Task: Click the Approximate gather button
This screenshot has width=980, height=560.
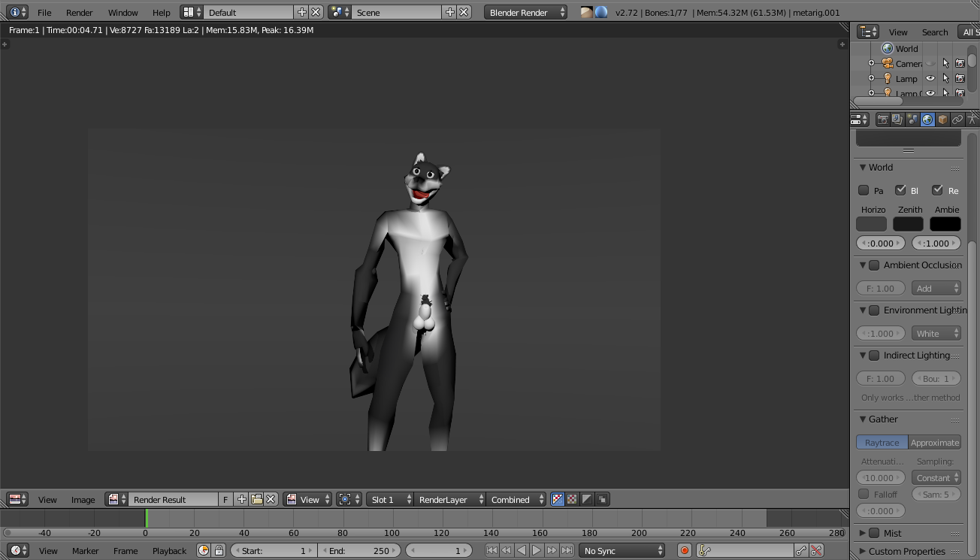Action: pos(934,443)
